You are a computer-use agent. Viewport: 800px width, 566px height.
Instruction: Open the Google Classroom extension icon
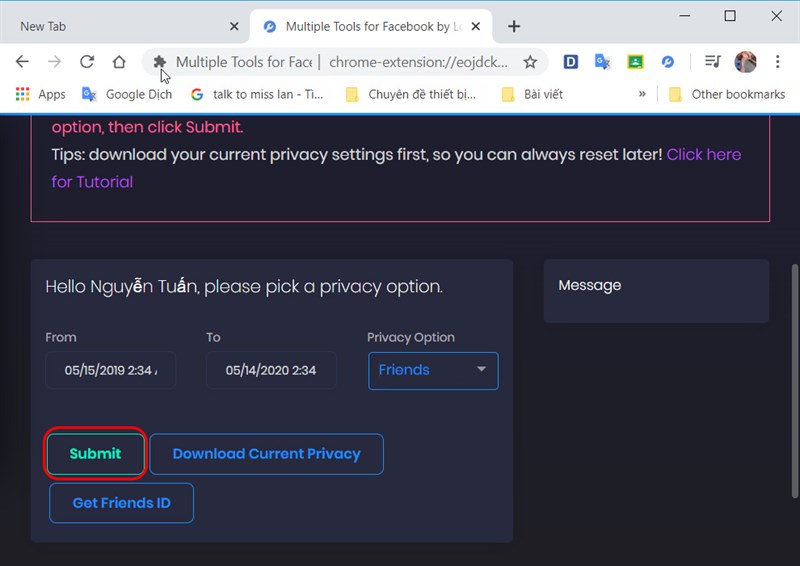pos(635,62)
